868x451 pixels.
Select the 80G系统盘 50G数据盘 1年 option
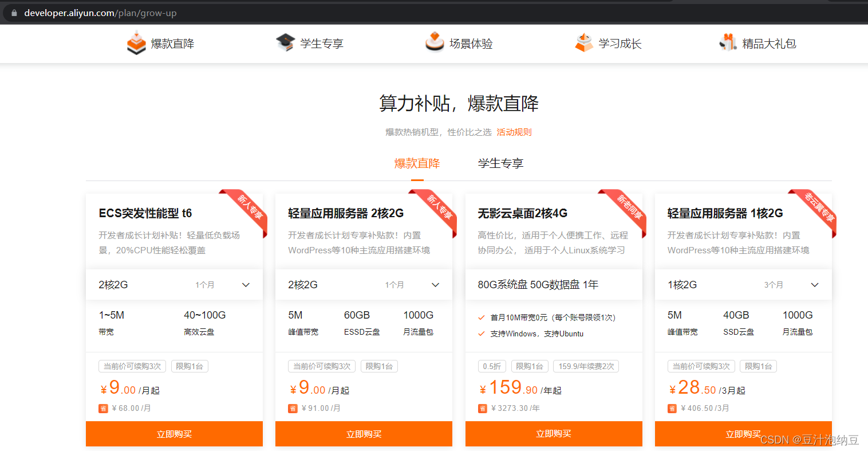[x=554, y=285]
